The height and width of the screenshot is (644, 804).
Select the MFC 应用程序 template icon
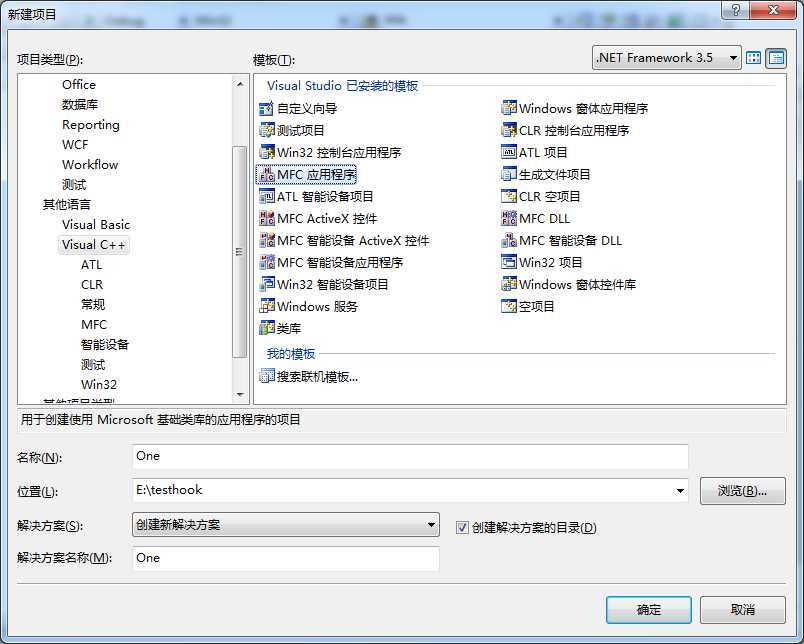click(267, 174)
